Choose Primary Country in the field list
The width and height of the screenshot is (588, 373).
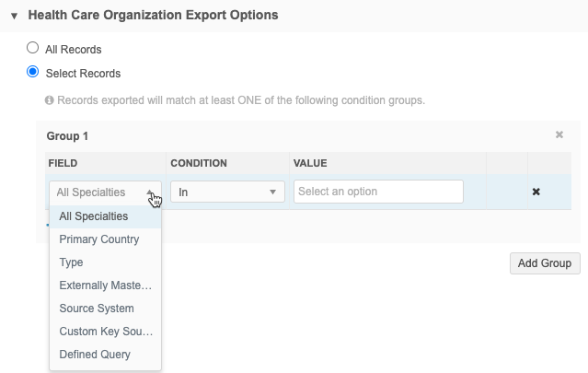[99, 239]
